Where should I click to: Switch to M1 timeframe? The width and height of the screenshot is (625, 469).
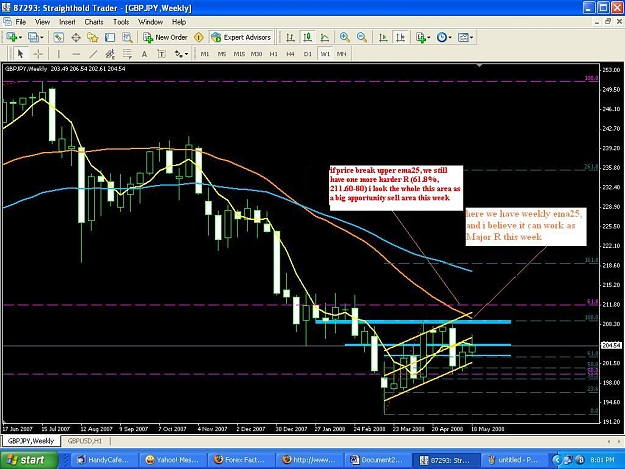(205, 54)
